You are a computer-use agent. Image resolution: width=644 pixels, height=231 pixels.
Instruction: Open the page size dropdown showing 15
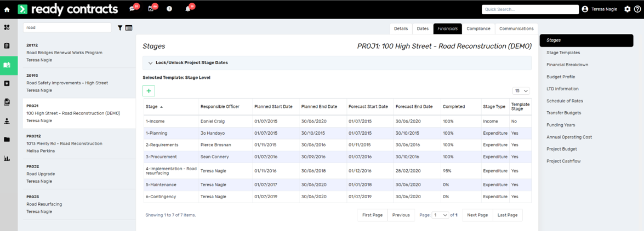[521, 91]
